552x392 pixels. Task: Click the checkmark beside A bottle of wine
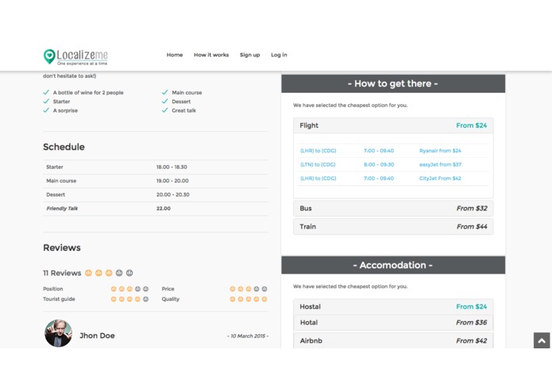[x=46, y=92]
